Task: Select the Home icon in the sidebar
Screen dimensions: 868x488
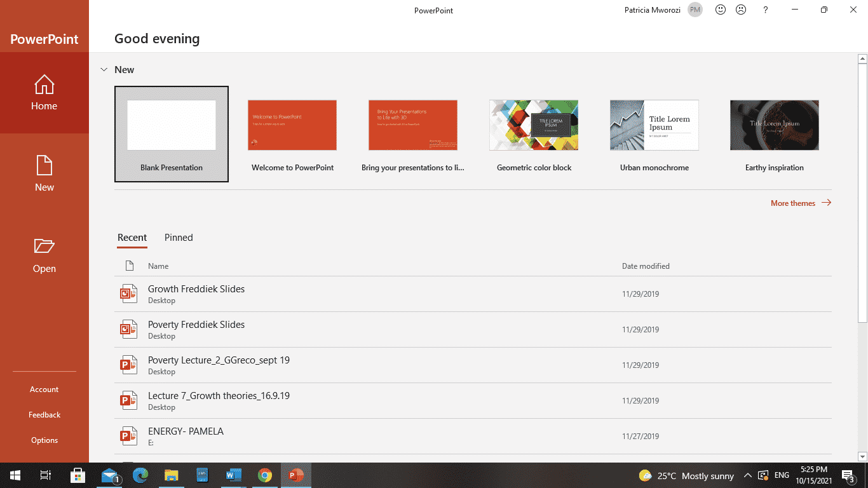Action: [x=44, y=93]
